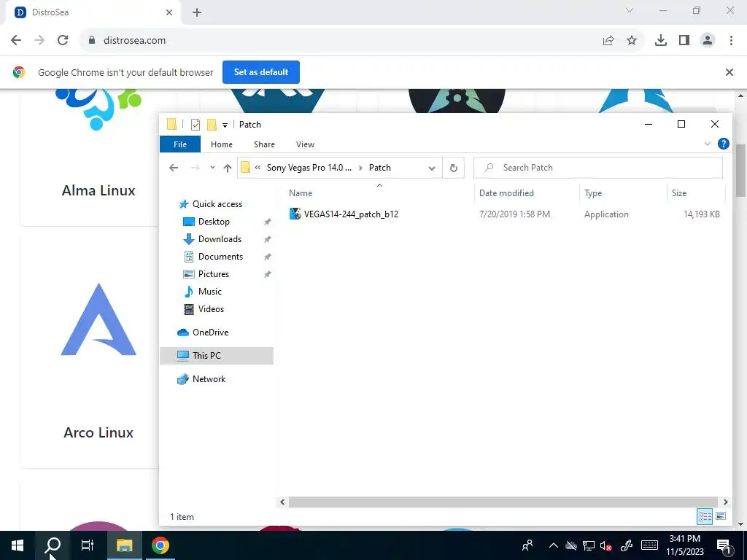Viewport: 747px width, 560px height.
Task: Click Sony Vegas Pro 14.0 breadcrumb
Action: point(309,168)
